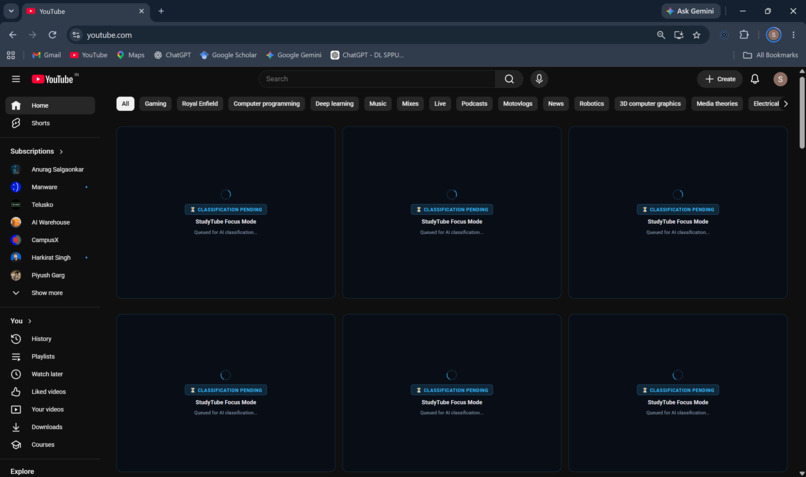Open Telusko channel subscription
This screenshot has width=806, height=477.
[x=50, y=205]
